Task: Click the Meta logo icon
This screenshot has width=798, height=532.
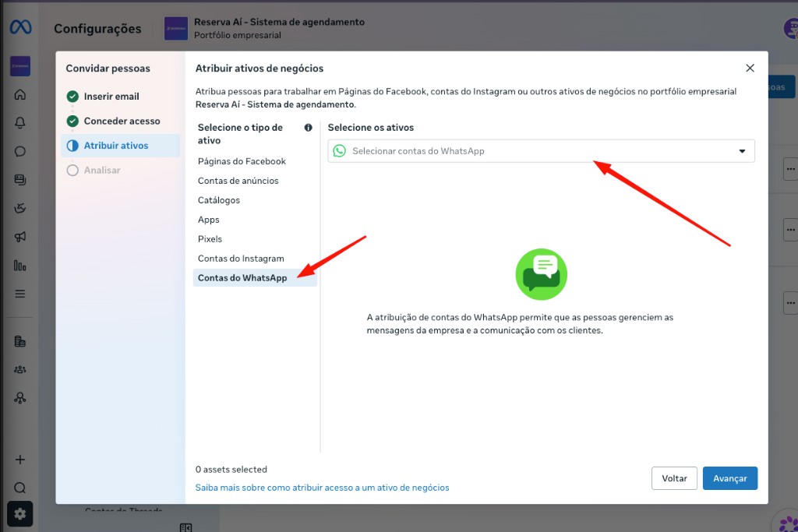Action: pyautogui.click(x=20, y=26)
